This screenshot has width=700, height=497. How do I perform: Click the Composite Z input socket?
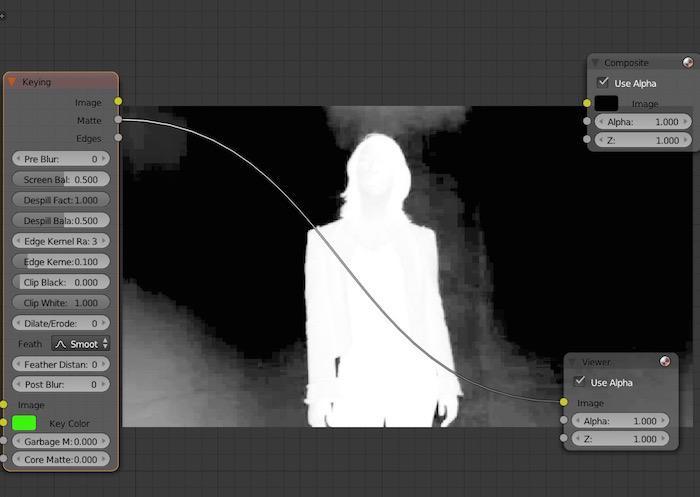coord(587,139)
